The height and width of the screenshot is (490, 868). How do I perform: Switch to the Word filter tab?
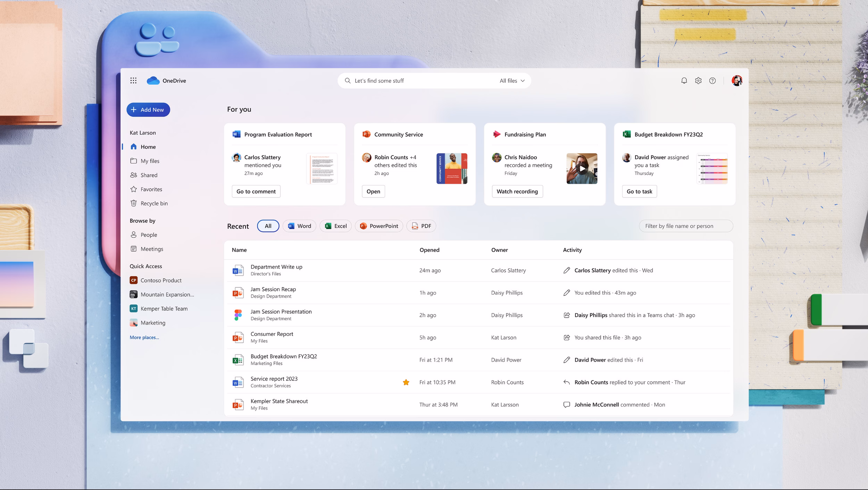pyautogui.click(x=299, y=226)
